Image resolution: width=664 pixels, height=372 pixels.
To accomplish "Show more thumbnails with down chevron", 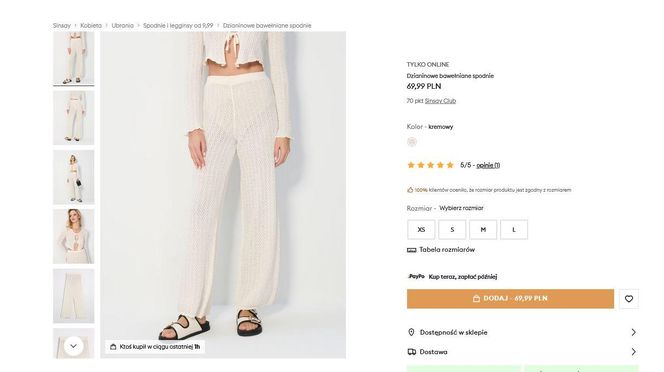I will pos(73,346).
